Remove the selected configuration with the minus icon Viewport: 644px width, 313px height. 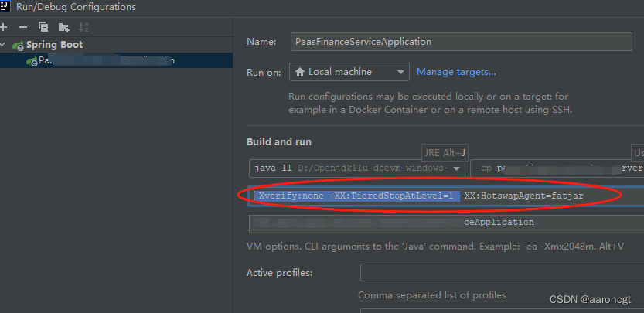(23, 28)
